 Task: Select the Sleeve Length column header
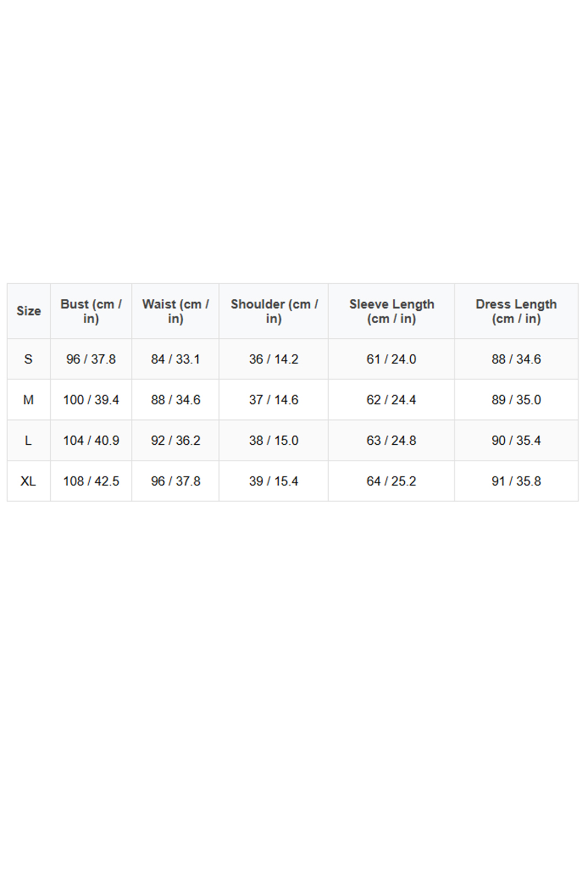point(391,311)
